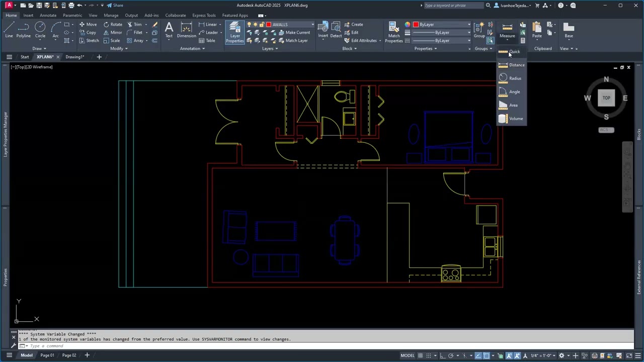Image resolution: width=644 pixels, height=362 pixels.
Task: Choose Angle measure option
Action: [511, 92]
